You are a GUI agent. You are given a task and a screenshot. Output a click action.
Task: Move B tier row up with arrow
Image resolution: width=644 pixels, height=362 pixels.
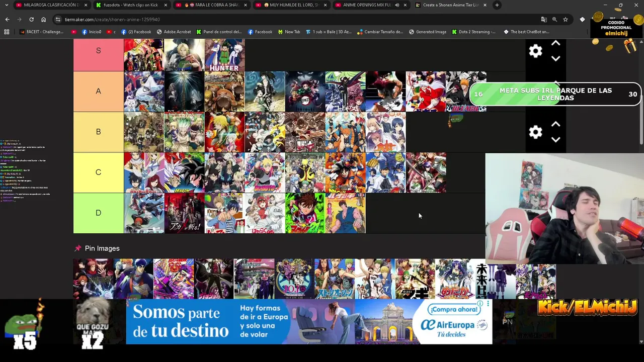click(555, 124)
